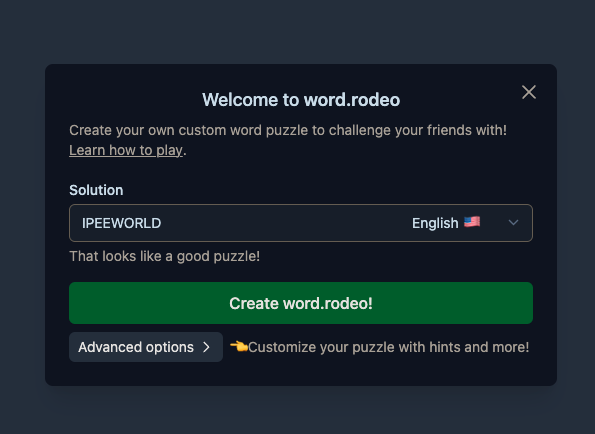Click the Solution label
Image resolution: width=595 pixels, height=434 pixels.
point(96,190)
